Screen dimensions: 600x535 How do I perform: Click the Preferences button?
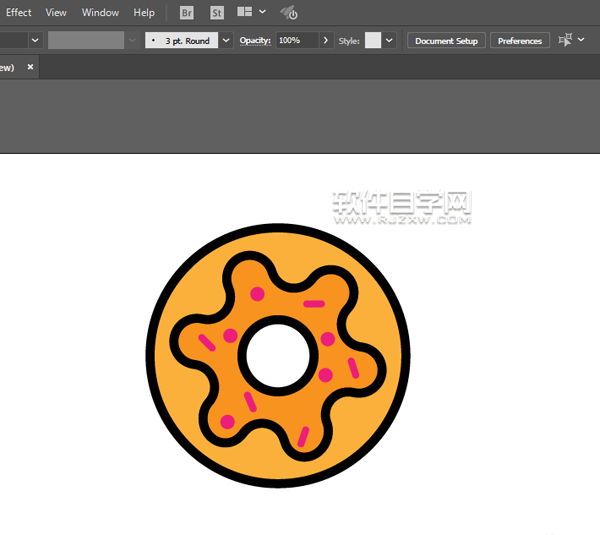[520, 41]
